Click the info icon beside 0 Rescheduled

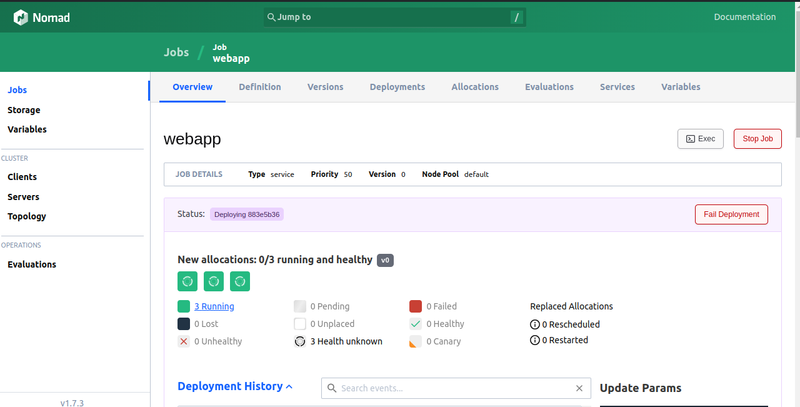[535, 324]
